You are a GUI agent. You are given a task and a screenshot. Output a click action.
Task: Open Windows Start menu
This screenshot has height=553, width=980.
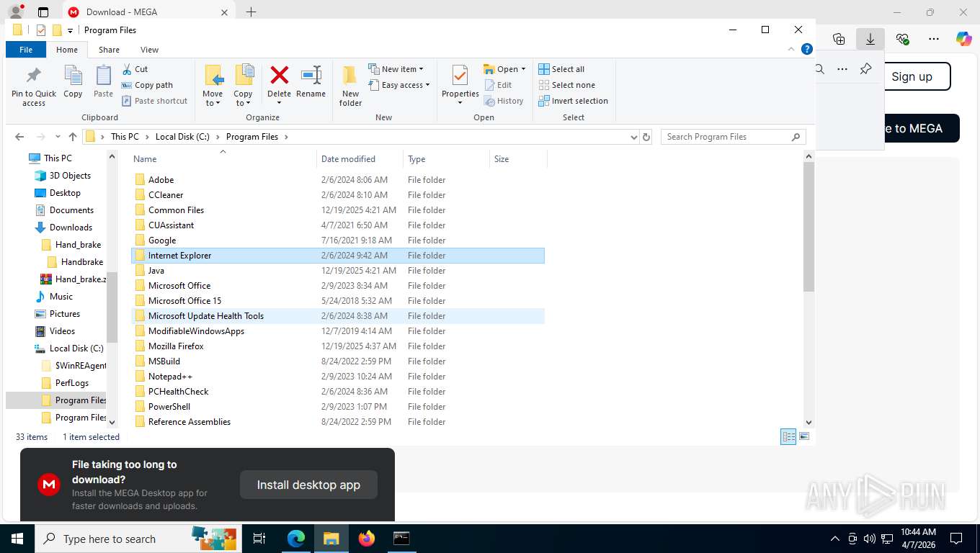(x=17, y=538)
